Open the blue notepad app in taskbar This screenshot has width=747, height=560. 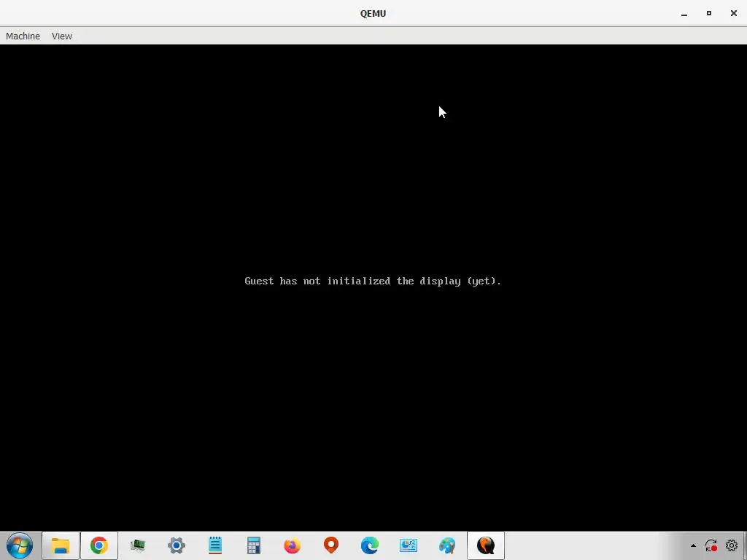215,545
